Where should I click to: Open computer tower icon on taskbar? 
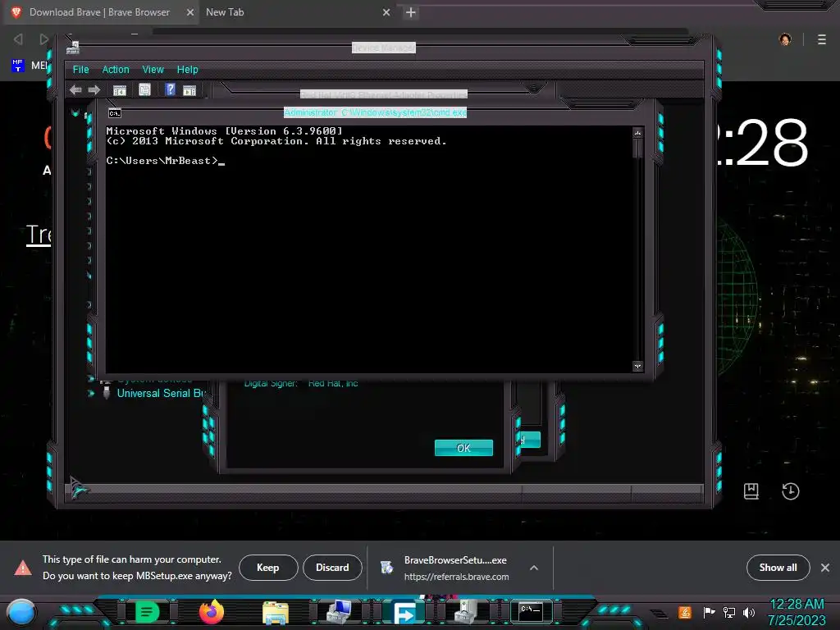(466, 612)
